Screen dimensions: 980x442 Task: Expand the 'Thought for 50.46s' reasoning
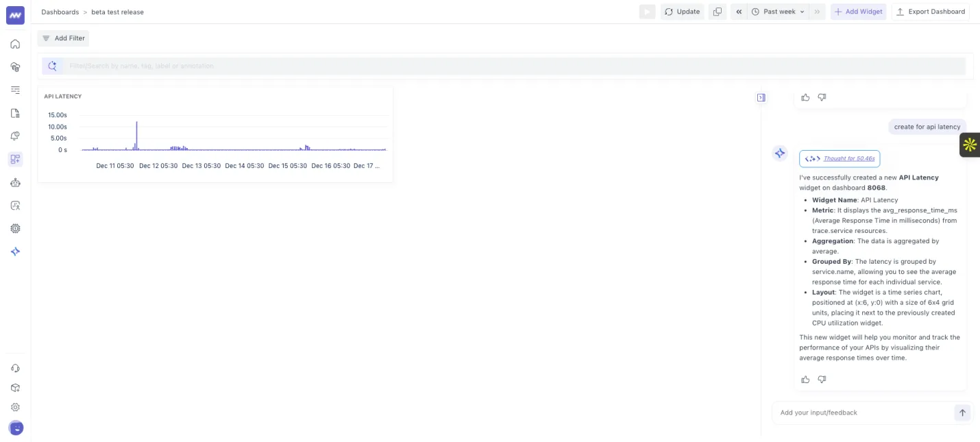[x=840, y=158]
